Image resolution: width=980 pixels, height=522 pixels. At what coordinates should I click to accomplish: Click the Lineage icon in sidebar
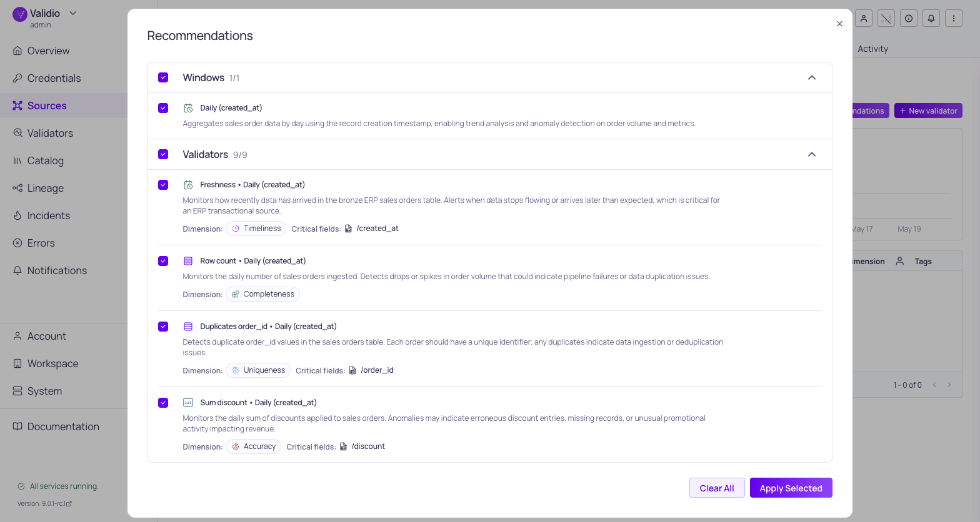[17, 188]
